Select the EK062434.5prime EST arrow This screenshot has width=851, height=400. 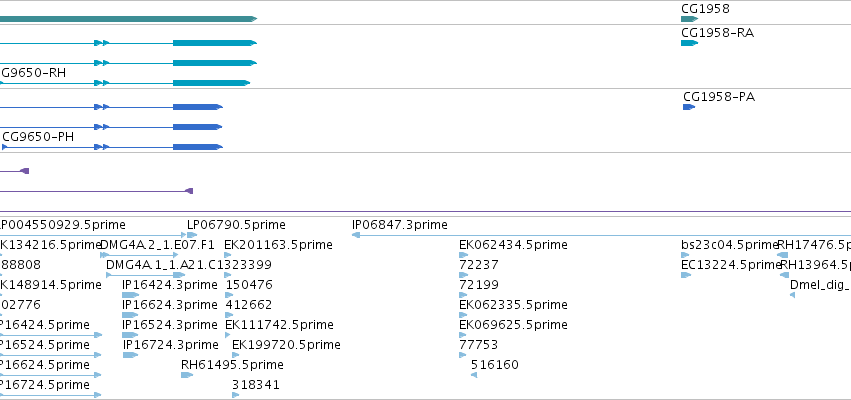[x=463, y=255]
